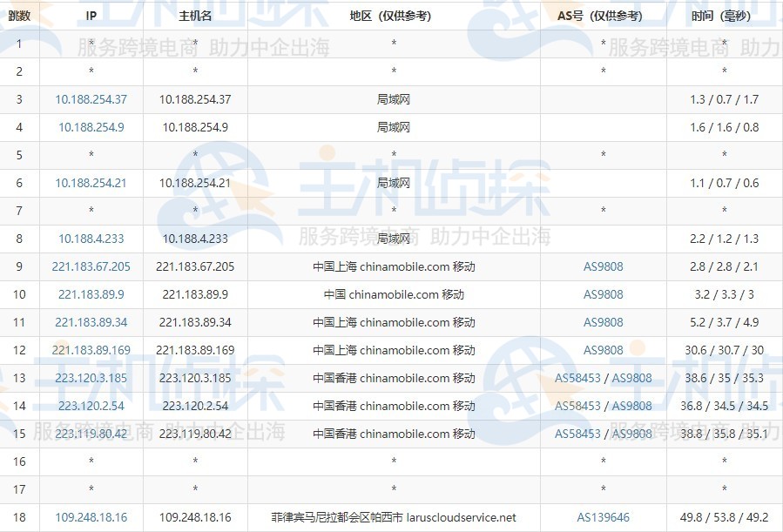783x532 pixels.
Task: Select hostname cell 10.188.254.9
Action: point(195,127)
